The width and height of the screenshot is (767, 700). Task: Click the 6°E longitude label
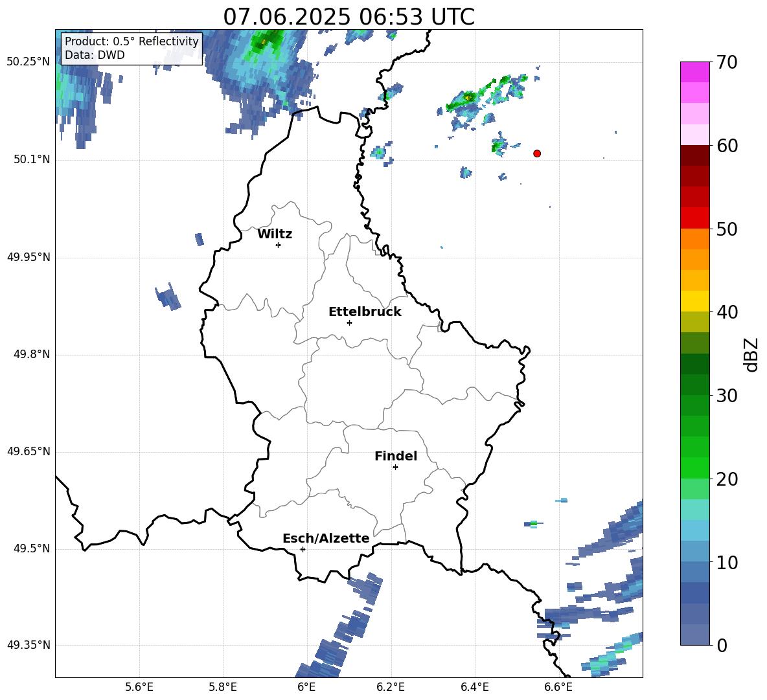point(306,687)
